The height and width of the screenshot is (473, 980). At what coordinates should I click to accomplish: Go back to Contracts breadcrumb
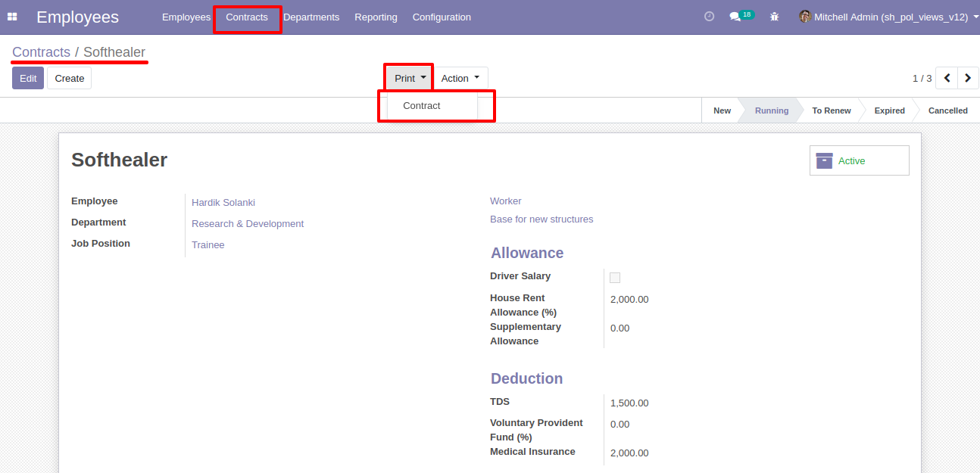point(42,52)
